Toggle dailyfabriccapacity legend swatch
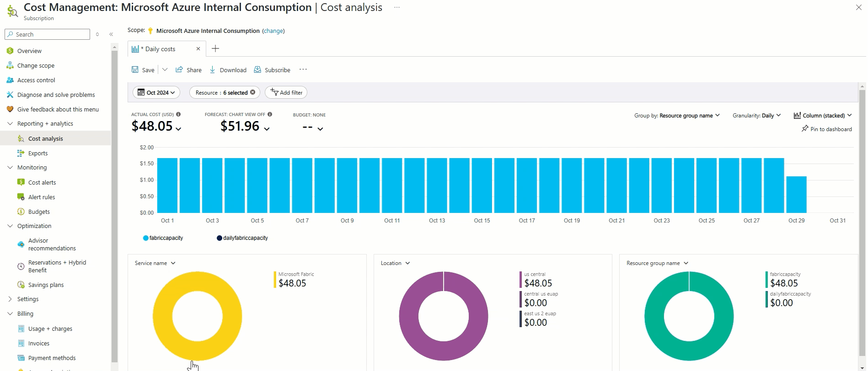 coord(220,238)
